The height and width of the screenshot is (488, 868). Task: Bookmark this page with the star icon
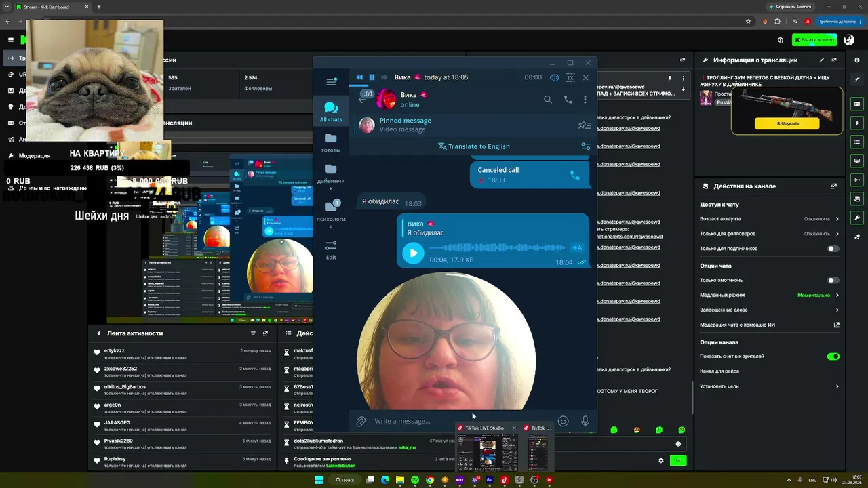pos(748,22)
